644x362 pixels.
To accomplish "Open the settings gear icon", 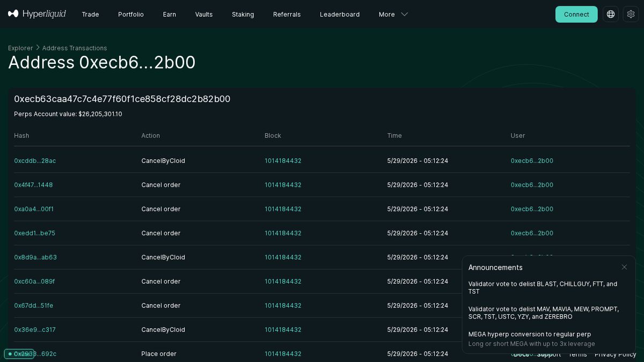I will [631, 14].
